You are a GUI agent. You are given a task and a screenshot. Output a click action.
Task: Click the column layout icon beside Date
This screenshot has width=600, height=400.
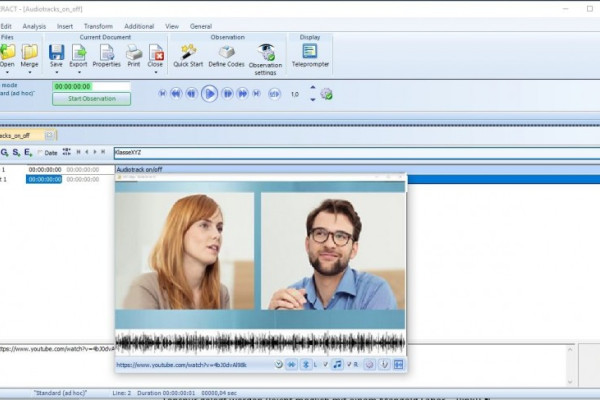[x=67, y=152]
